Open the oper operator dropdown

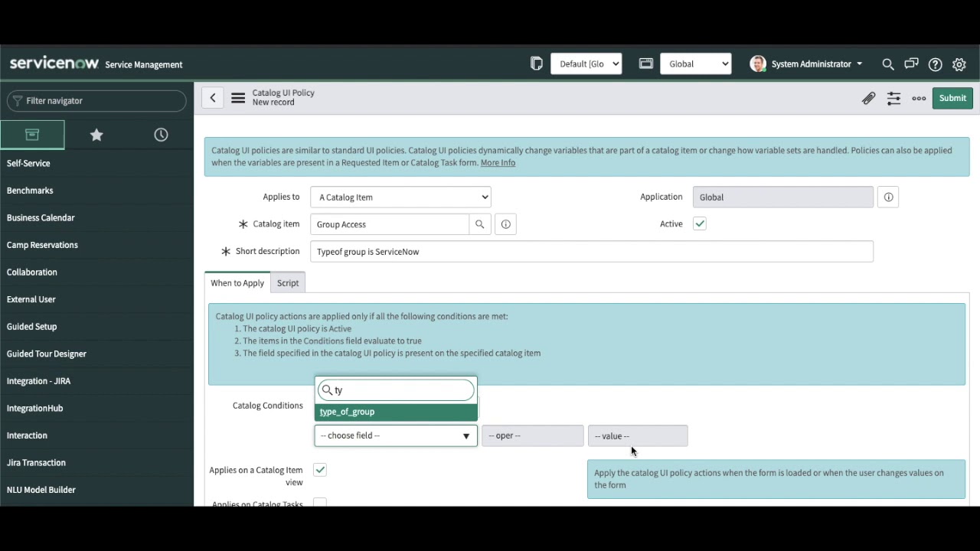533,436
